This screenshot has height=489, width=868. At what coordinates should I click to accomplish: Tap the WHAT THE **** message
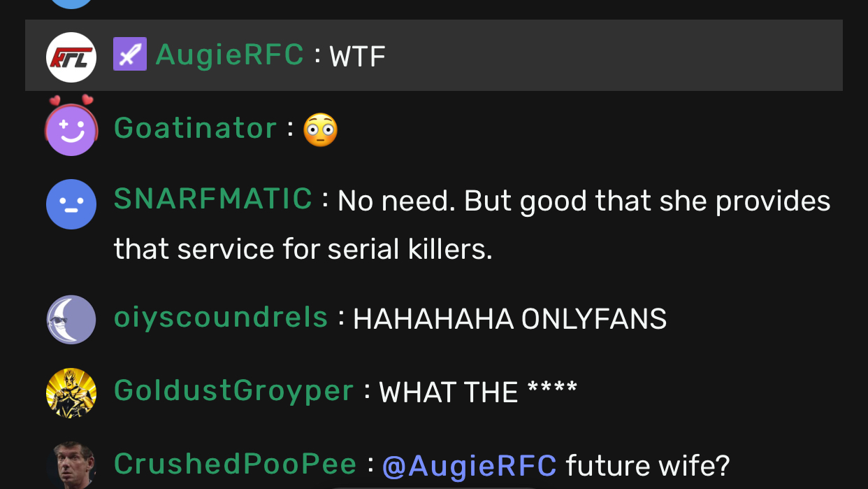(478, 392)
